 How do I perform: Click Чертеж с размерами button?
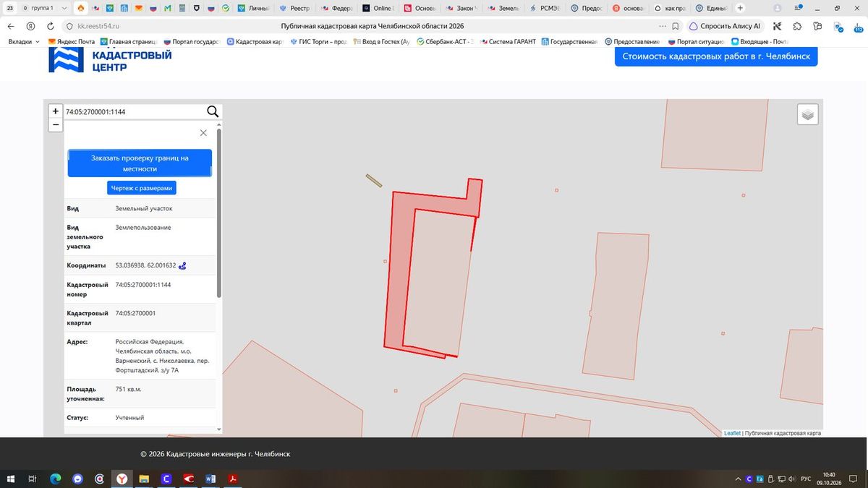[142, 188]
